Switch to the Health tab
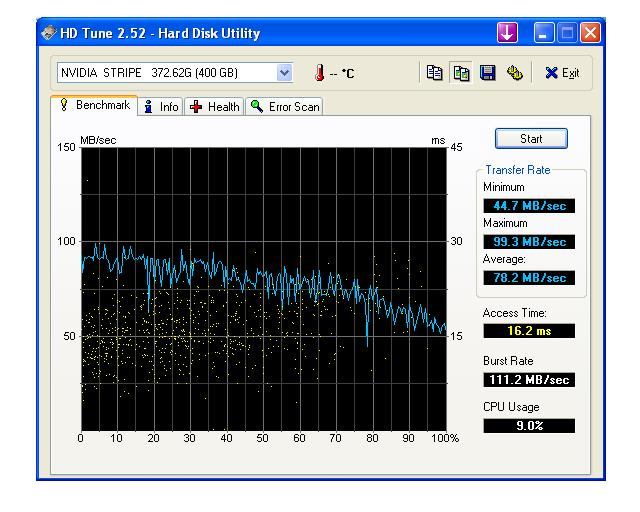The height and width of the screenshot is (512, 640). [214, 107]
